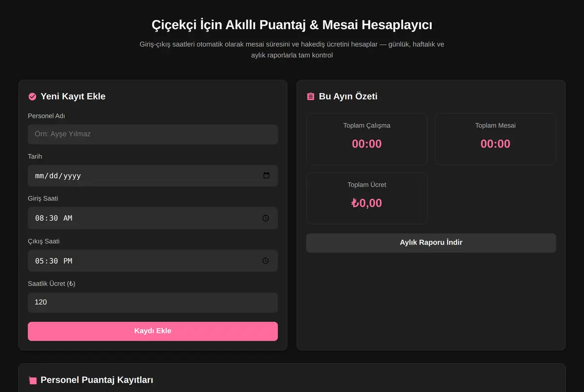Click the ₺0,00 total wage value
584x392 pixels.
click(367, 203)
